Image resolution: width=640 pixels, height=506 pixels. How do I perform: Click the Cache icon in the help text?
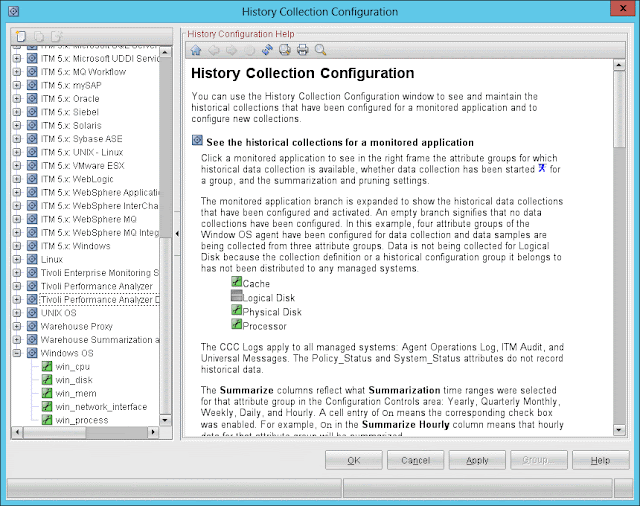[x=237, y=282]
